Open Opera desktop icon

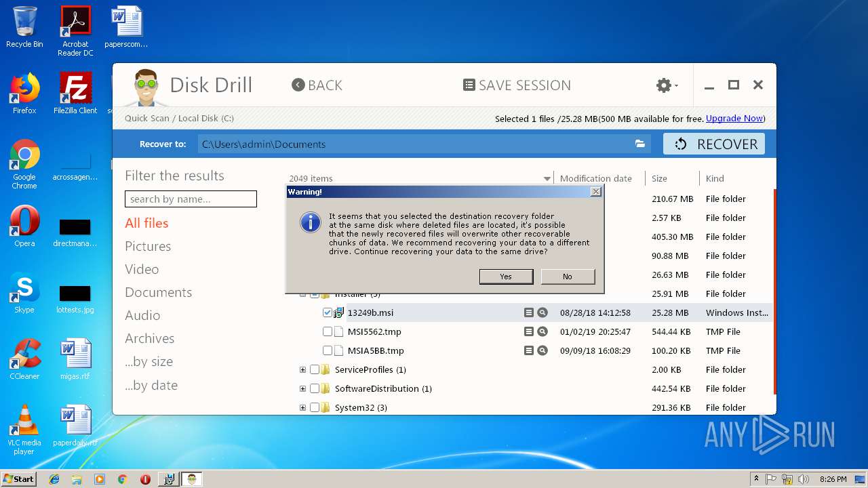[x=24, y=226]
